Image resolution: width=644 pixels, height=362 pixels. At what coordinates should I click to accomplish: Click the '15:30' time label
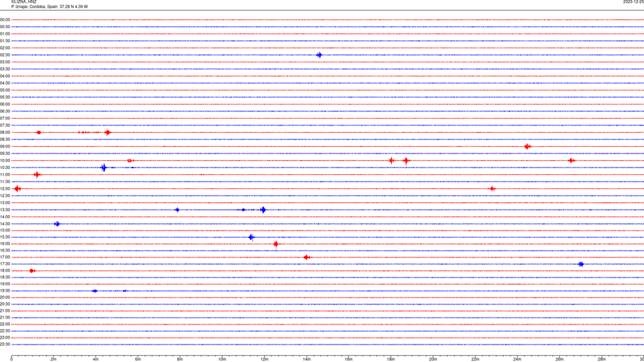[5, 237]
